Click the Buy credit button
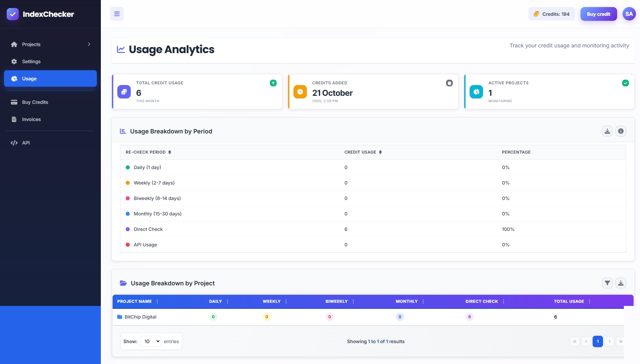This screenshot has width=640, height=364. (x=598, y=14)
